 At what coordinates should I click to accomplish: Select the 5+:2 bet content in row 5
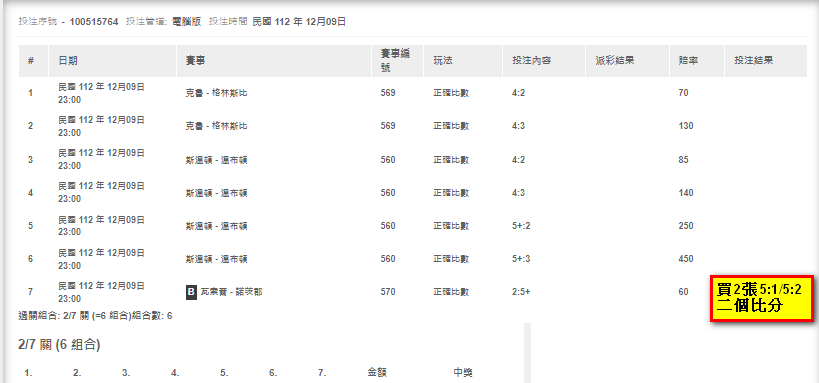pos(521,226)
